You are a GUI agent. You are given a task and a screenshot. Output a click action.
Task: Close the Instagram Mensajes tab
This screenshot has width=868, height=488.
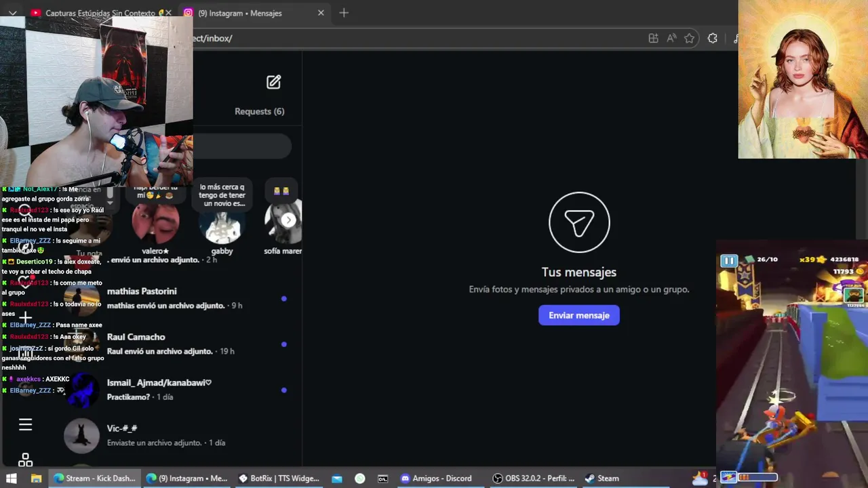tap(321, 13)
